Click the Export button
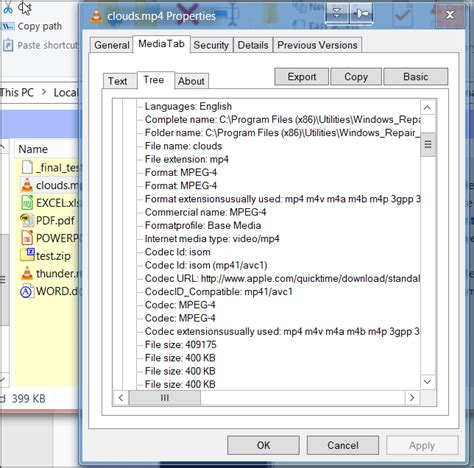474x468 pixels. click(302, 77)
